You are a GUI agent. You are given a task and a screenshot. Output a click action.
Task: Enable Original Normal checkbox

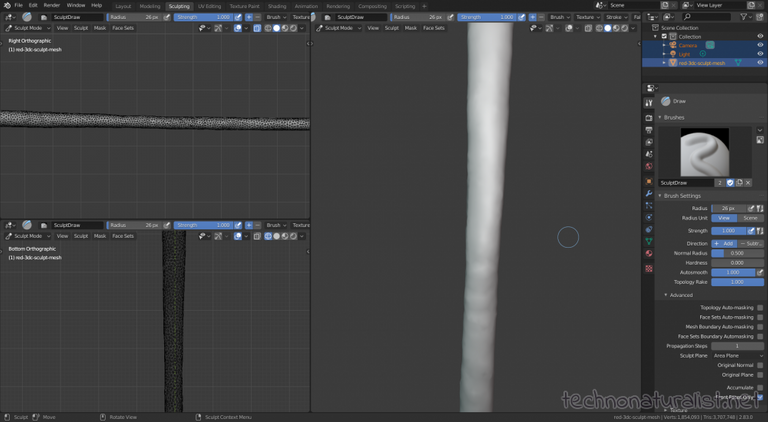(x=760, y=365)
